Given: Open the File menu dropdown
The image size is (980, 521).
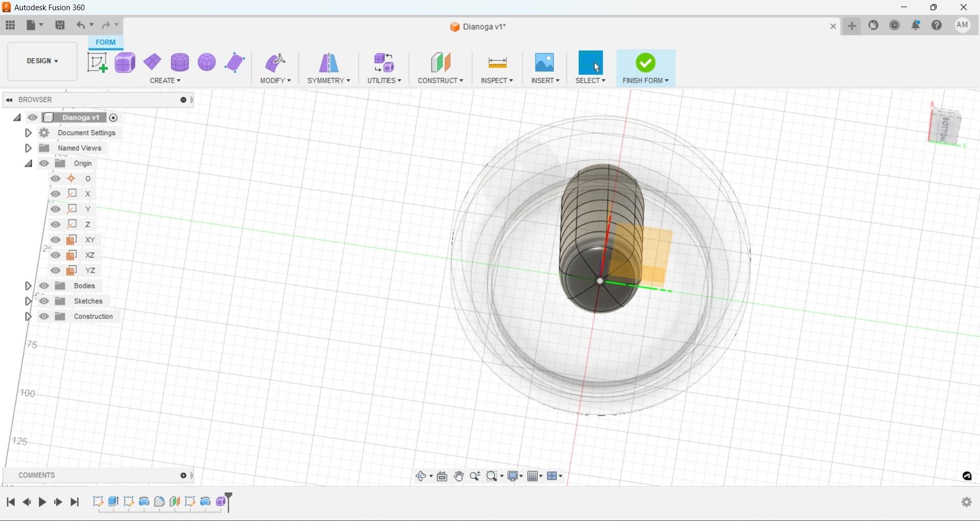Looking at the screenshot, I should 35,25.
